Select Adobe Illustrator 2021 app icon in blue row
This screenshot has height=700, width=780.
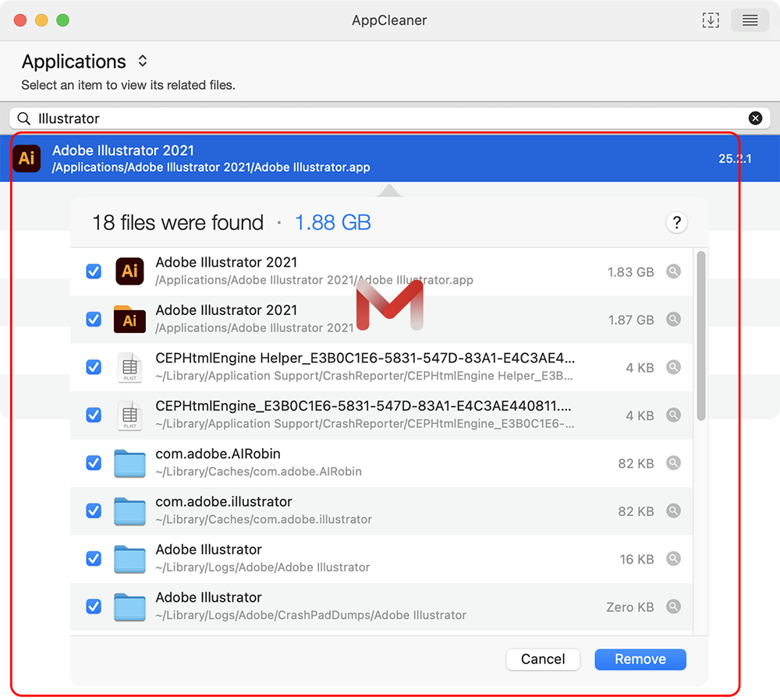(x=27, y=158)
